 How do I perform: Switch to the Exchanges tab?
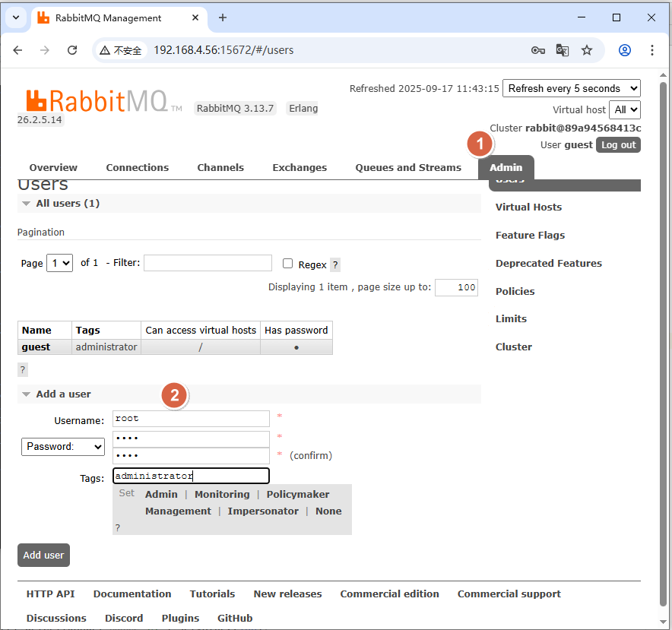coord(300,167)
